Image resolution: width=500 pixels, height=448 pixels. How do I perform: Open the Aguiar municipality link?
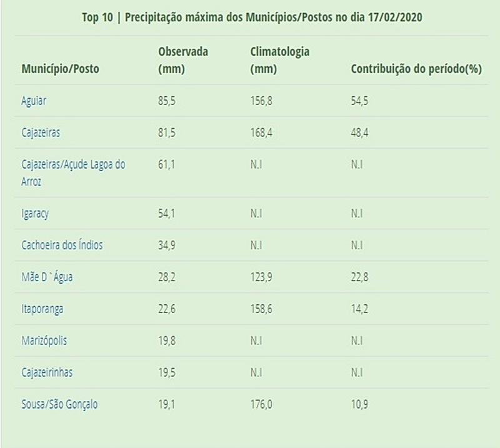34,99
